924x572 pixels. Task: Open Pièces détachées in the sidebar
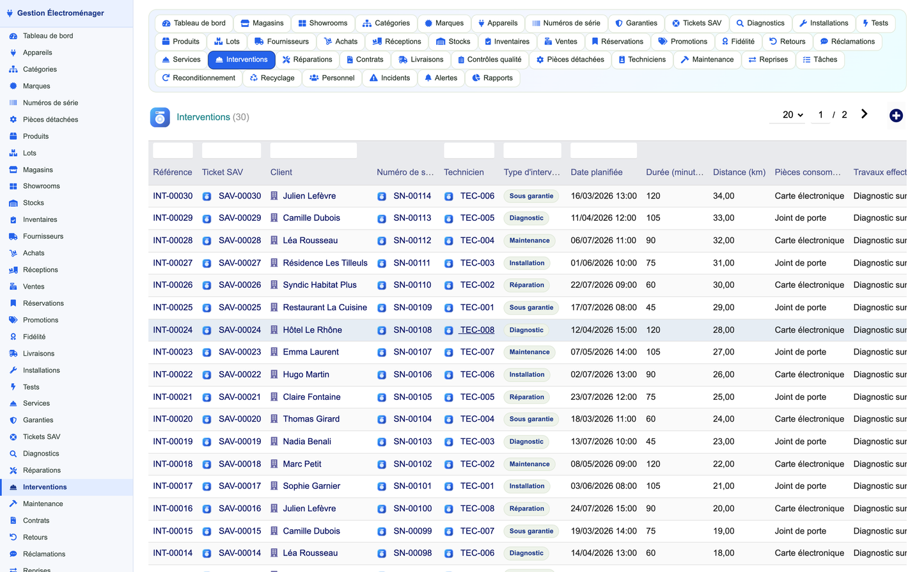pyautogui.click(x=50, y=120)
